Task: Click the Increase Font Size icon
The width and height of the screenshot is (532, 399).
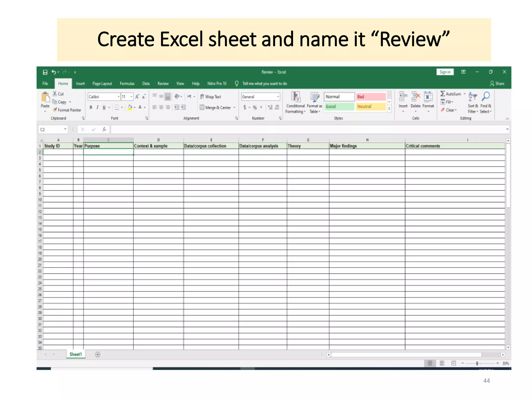Action: point(137,97)
